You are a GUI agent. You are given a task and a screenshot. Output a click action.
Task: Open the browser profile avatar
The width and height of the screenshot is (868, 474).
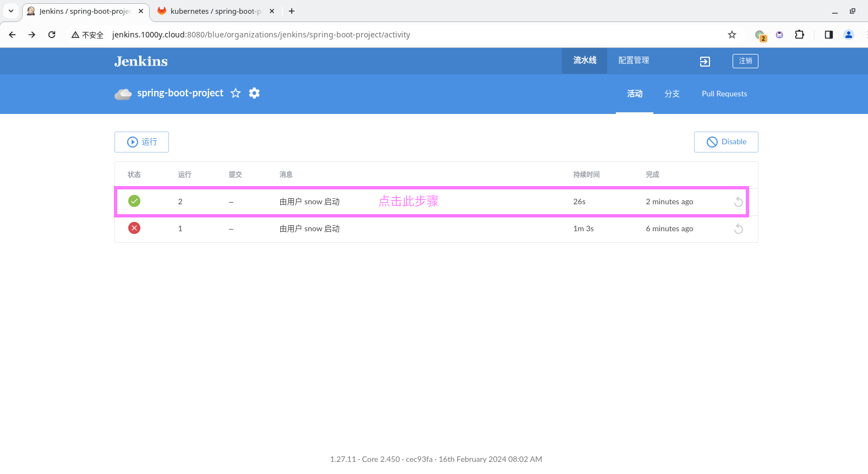[849, 35]
